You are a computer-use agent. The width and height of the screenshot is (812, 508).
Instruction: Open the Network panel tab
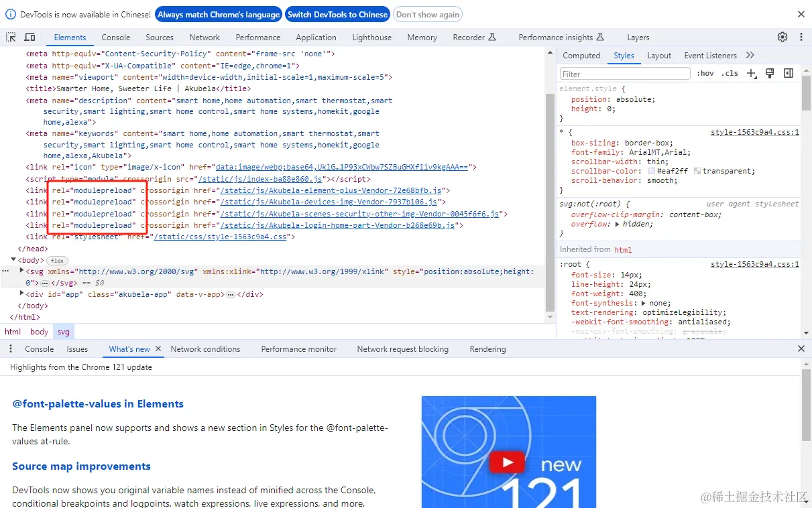205,38
